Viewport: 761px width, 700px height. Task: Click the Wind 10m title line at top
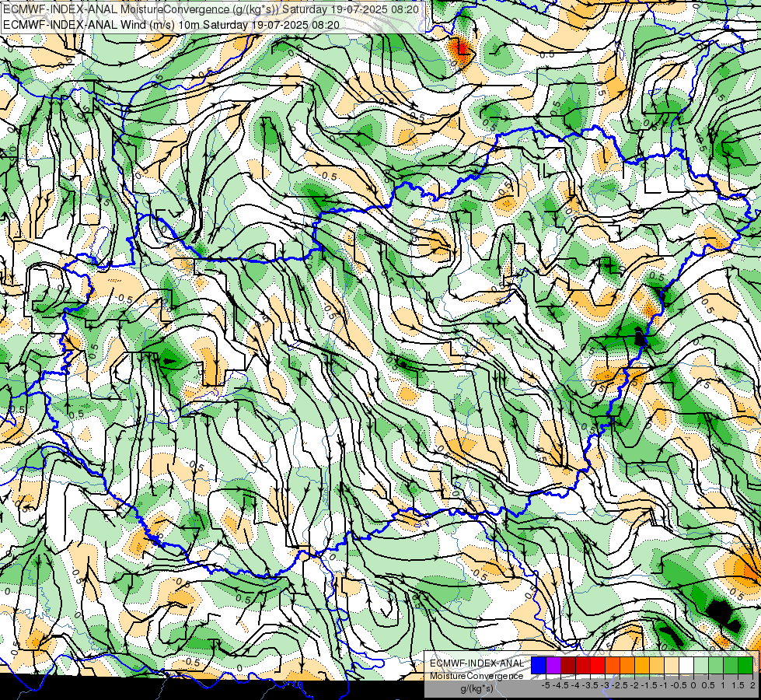tap(171, 25)
